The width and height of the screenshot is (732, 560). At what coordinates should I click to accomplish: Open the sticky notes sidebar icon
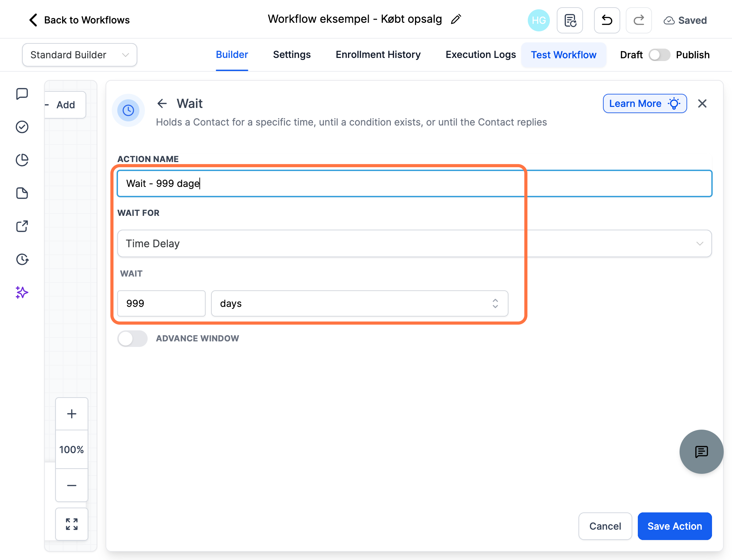click(x=22, y=193)
